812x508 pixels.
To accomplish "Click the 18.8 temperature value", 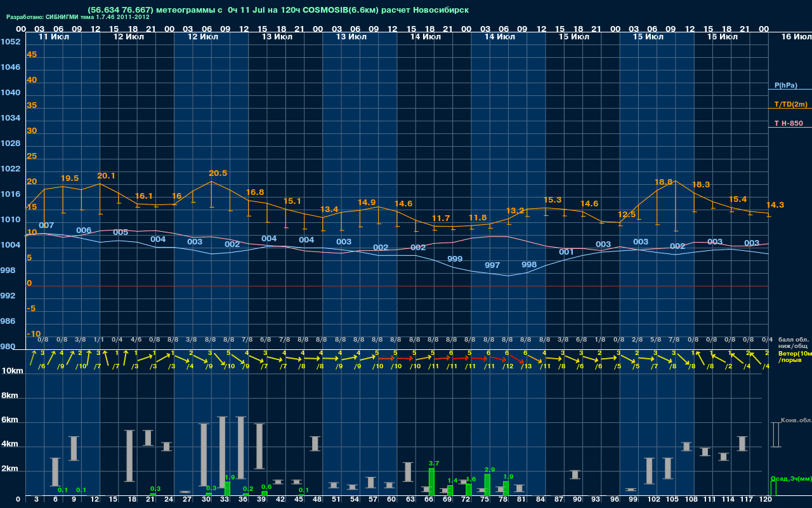I will (x=664, y=182).
